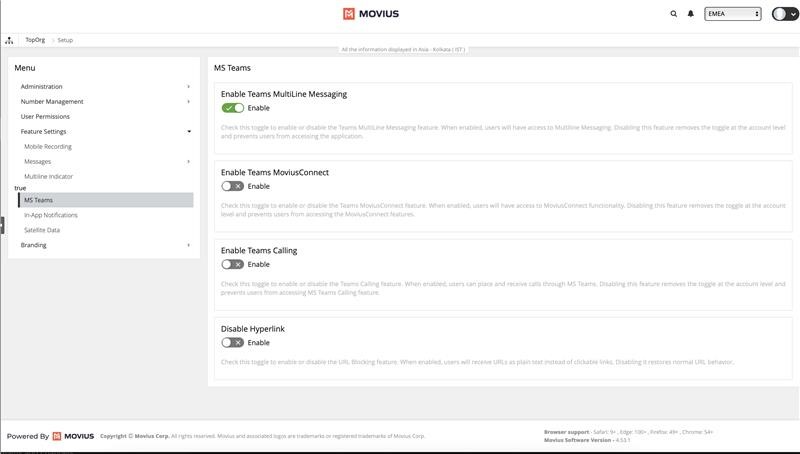800x454 pixels.
Task: Toggle Enable Teams Calling switch
Action: (233, 264)
